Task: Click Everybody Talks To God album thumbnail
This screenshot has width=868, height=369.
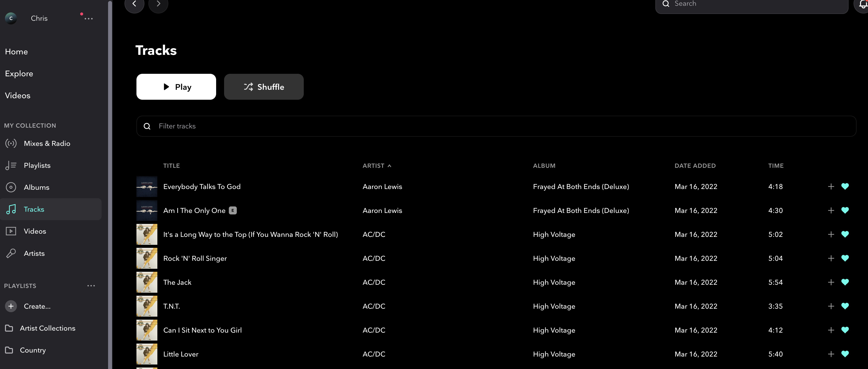Action: click(147, 186)
